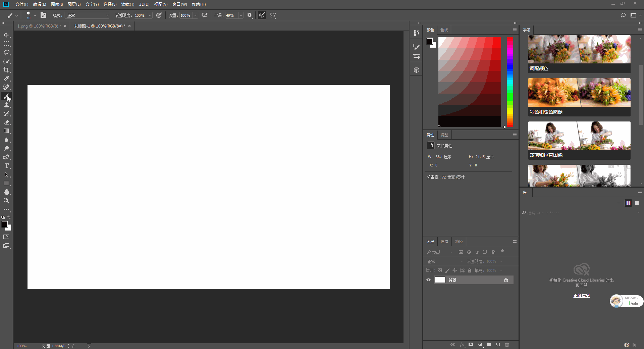The width and height of the screenshot is (644, 349).
Task: Expand the opacity 100% dropdown arrow
Action: point(150,15)
